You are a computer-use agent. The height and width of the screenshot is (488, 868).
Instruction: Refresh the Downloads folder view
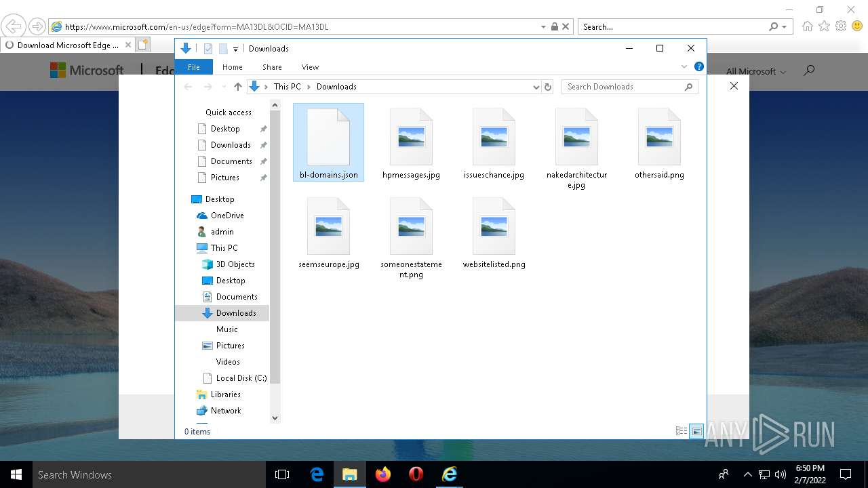tap(548, 87)
